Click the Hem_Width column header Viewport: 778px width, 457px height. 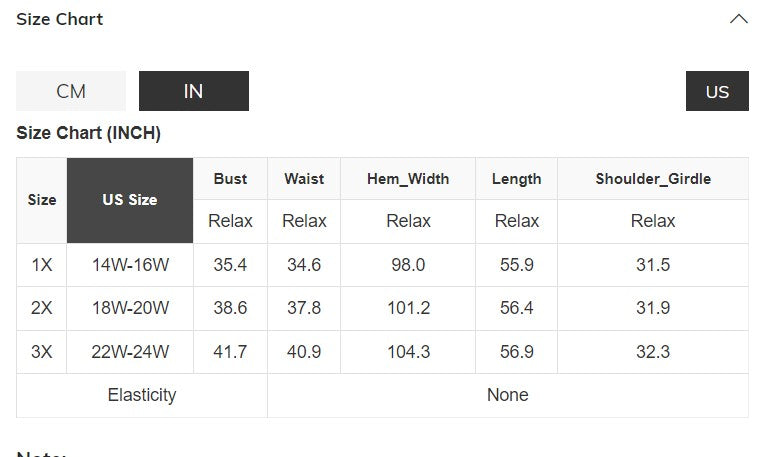click(408, 179)
